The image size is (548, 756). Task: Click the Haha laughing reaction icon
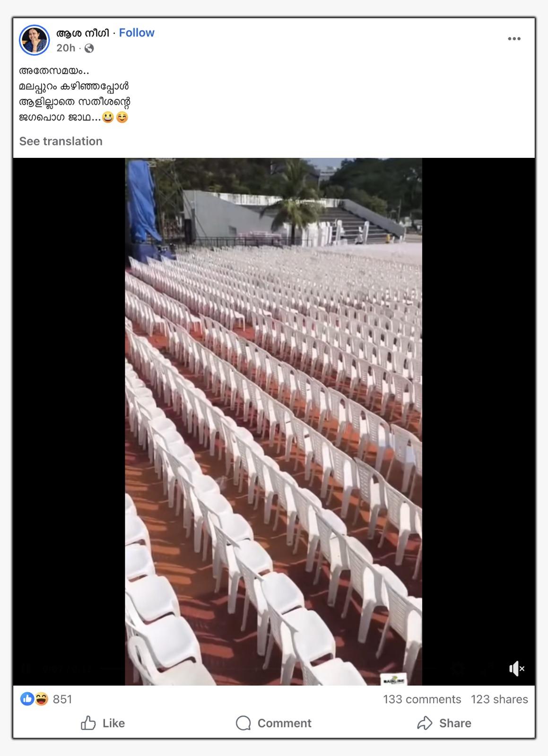(41, 699)
